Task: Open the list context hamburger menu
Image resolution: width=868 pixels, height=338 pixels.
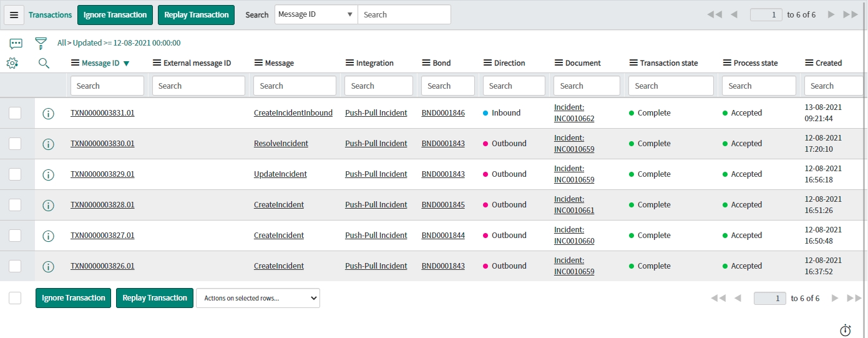Action: pos(14,15)
